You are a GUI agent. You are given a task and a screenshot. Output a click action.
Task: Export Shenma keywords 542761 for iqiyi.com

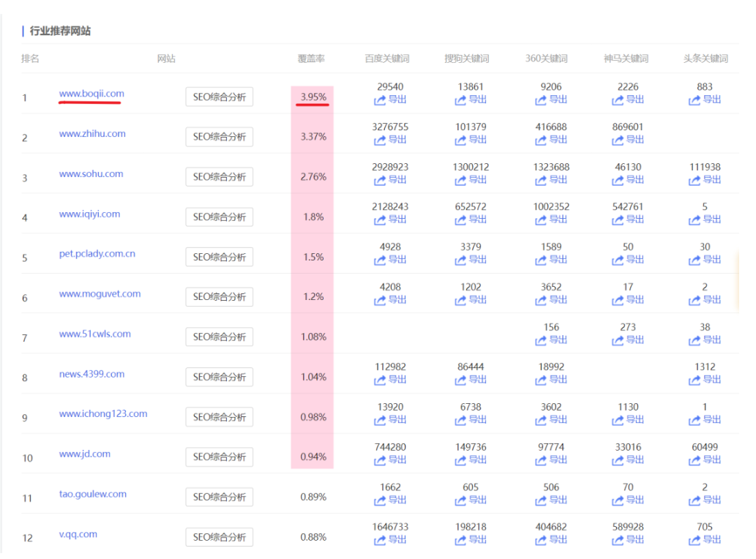pyautogui.click(x=628, y=220)
